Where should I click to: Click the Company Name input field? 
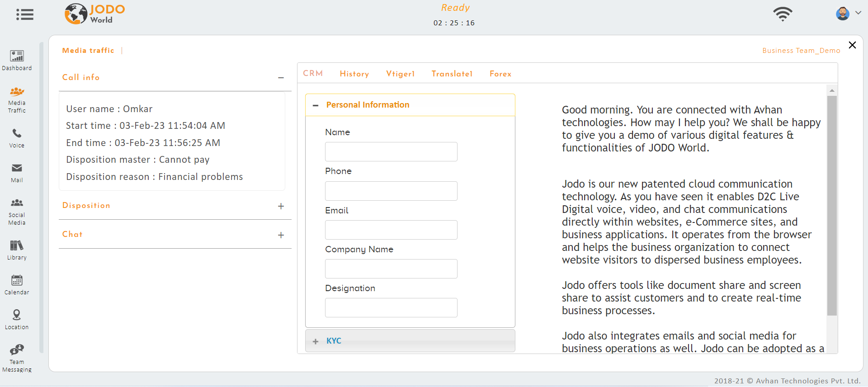pos(391,269)
